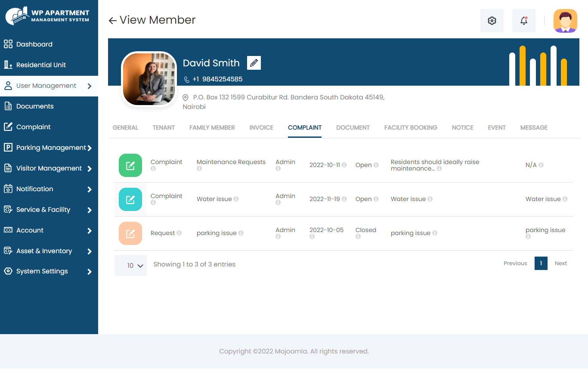Open the user avatar profile menu

click(x=565, y=21)
